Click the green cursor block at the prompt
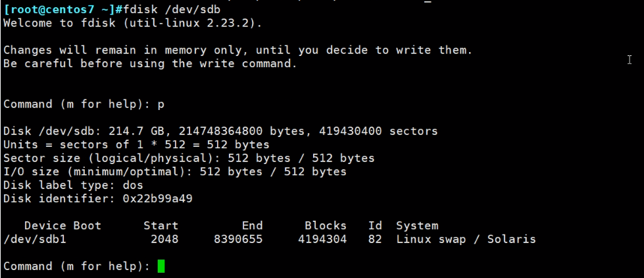The height and width of the screenshot is (278, 644). click(161, 267)
